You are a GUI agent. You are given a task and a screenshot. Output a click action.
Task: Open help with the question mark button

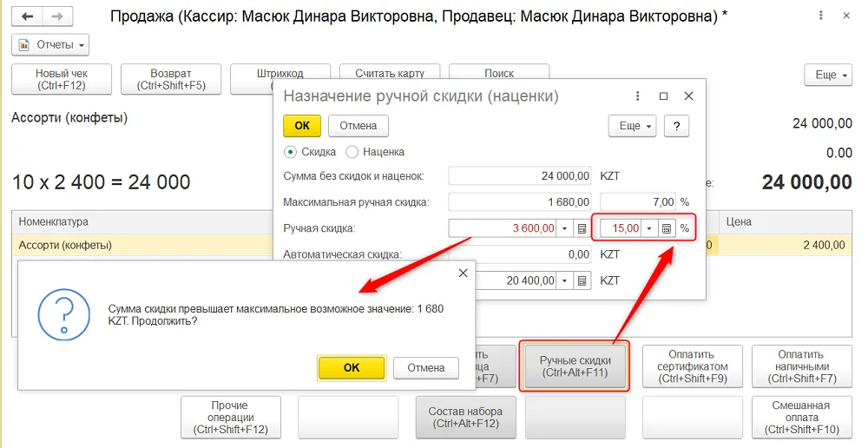676,126
